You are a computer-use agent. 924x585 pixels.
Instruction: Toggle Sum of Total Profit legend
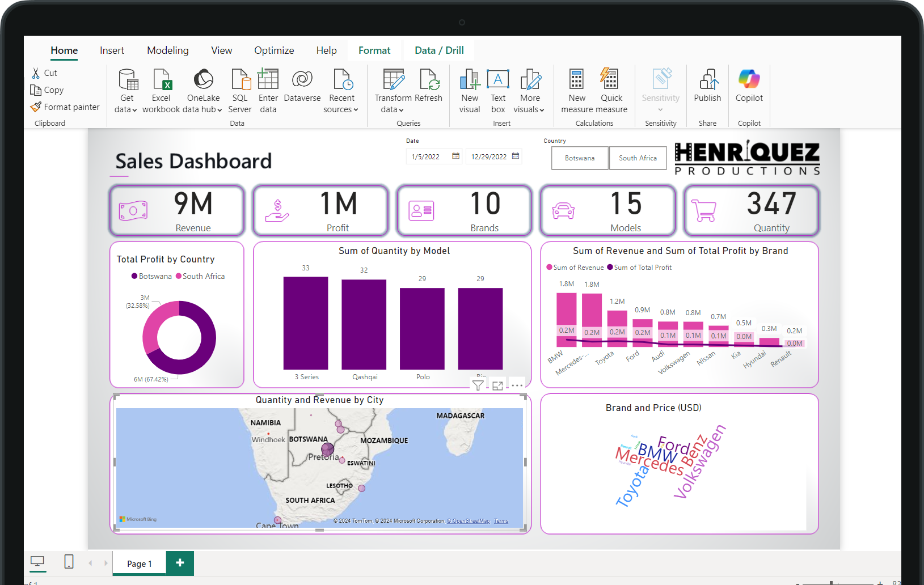[639, 268]
